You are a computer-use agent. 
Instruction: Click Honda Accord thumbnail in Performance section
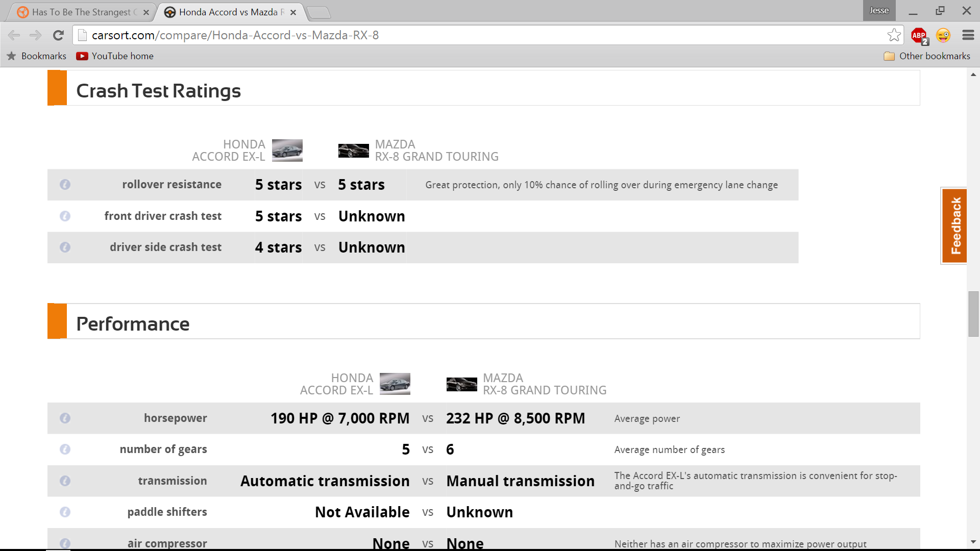(x=395, y=384)
